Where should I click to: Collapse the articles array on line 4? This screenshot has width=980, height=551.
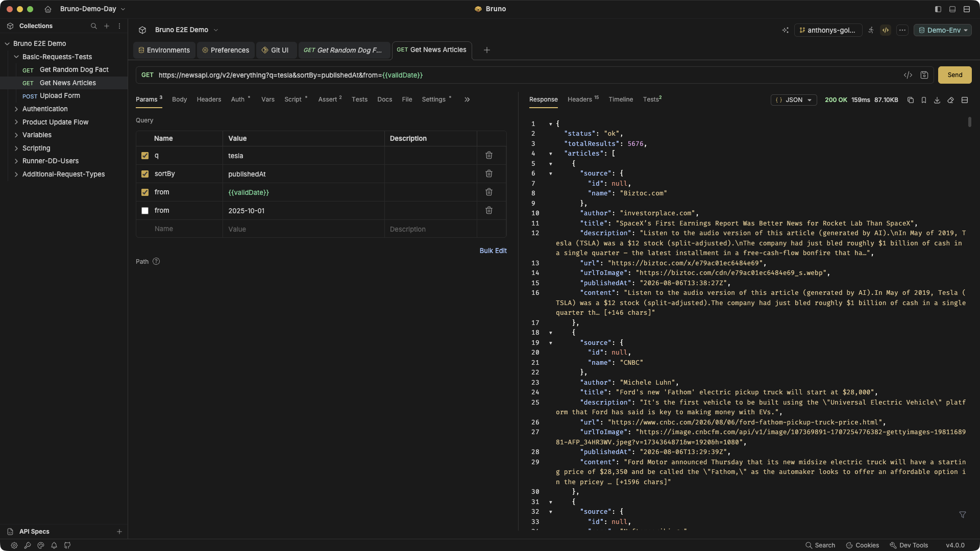pos(551,154)
